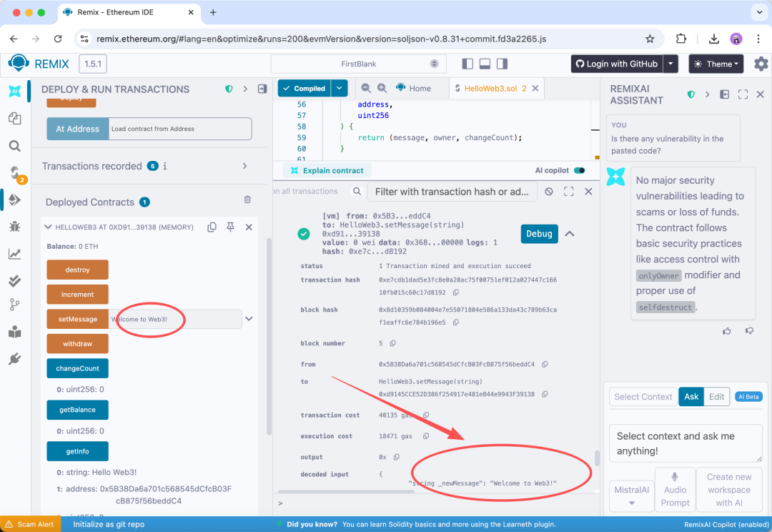Copy the HELLOWEB3 contract address
772x532 pixels.
tap(212, 227)
